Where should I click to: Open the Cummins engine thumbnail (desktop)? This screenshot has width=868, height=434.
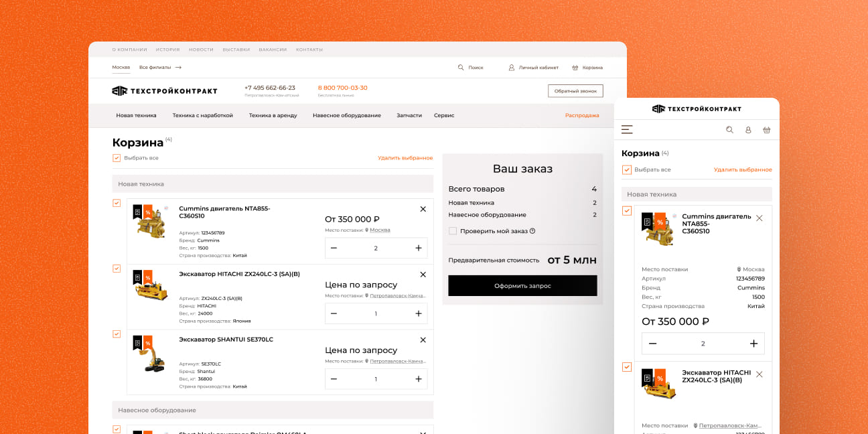[x=151, y=222]
